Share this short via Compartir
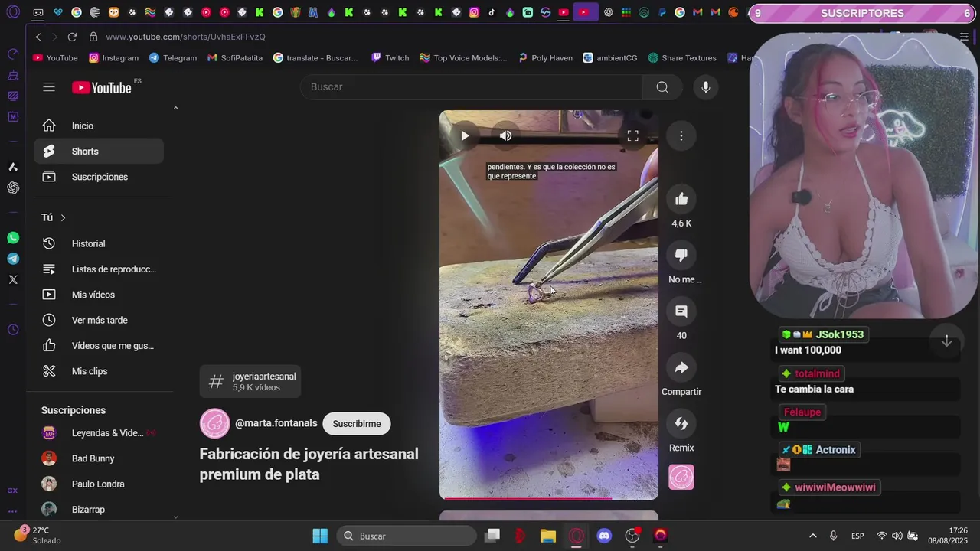 pos(681,368)
